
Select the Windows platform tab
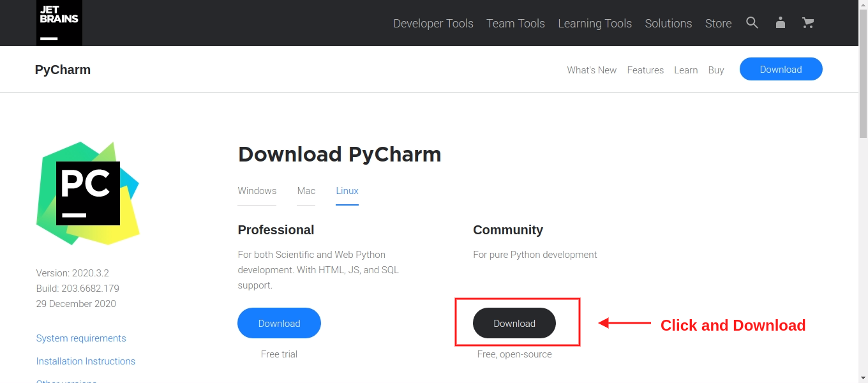[257, 190]
